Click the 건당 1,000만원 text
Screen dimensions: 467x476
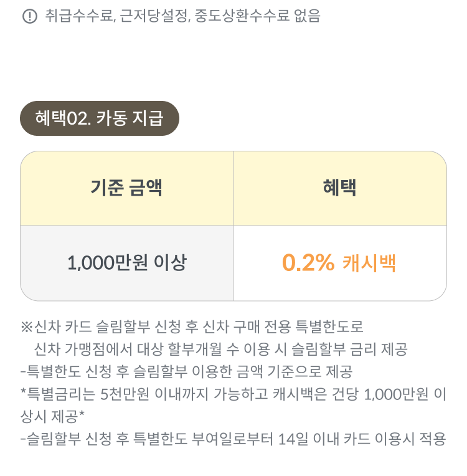380,394
